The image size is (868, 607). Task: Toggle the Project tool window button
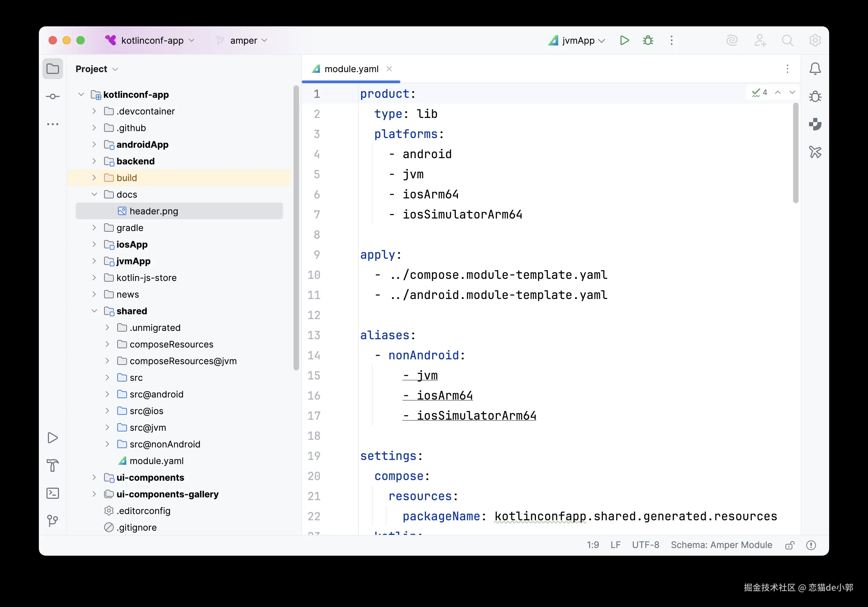click(x=52, y=69)
